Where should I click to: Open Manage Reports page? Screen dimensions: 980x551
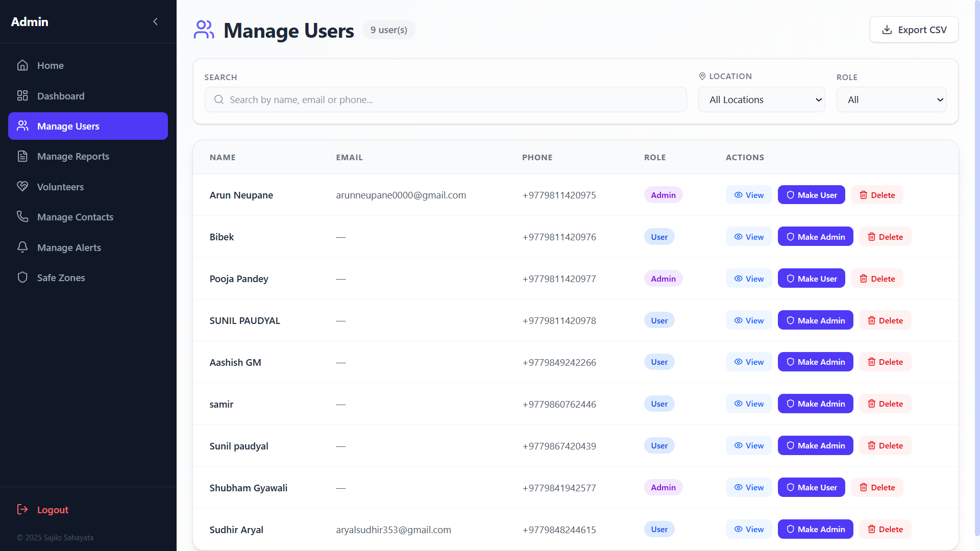[x=88, y=156]
